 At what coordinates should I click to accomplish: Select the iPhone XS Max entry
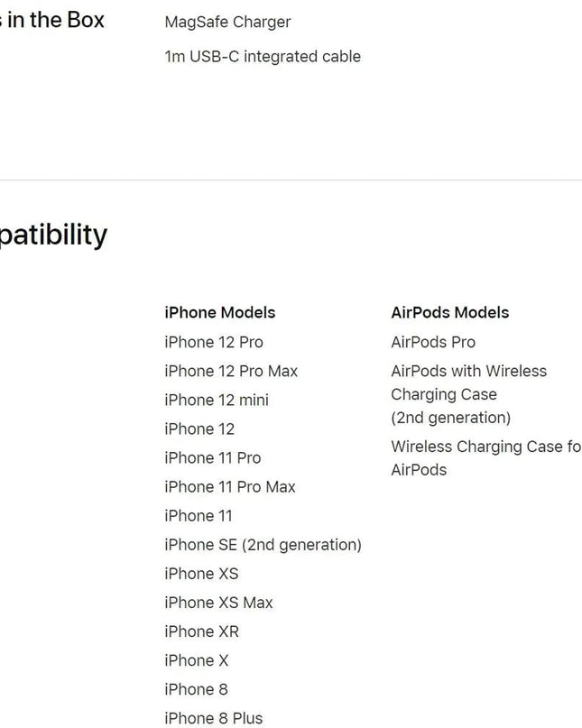[x=218, y=603]
